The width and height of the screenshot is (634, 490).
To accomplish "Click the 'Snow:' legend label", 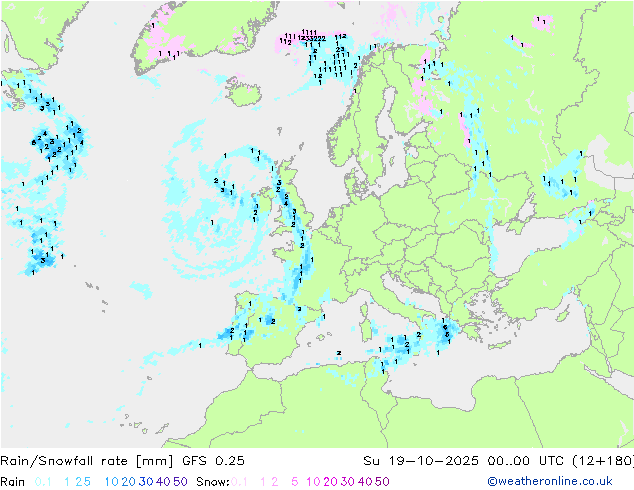I will 213,482.
